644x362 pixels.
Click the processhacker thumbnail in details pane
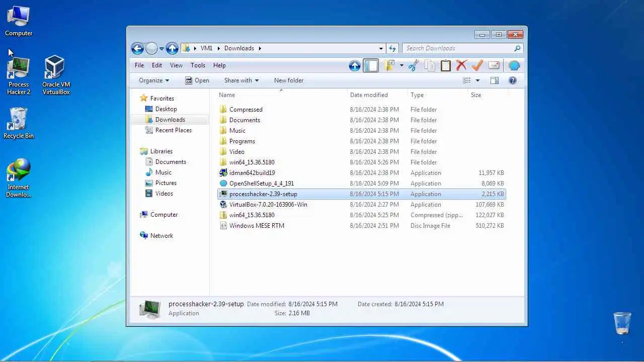149,309
